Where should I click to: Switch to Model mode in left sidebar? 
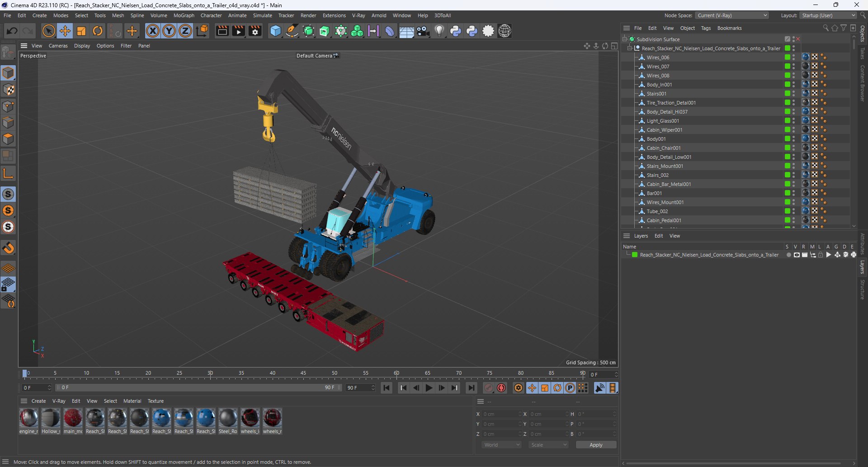click(8, 73)
